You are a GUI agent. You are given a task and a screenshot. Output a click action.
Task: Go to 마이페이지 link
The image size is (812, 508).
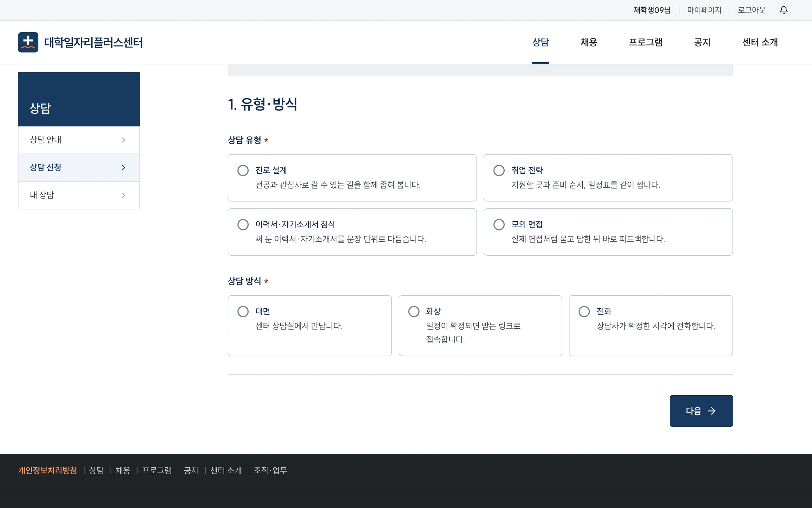tap(704, 10)
